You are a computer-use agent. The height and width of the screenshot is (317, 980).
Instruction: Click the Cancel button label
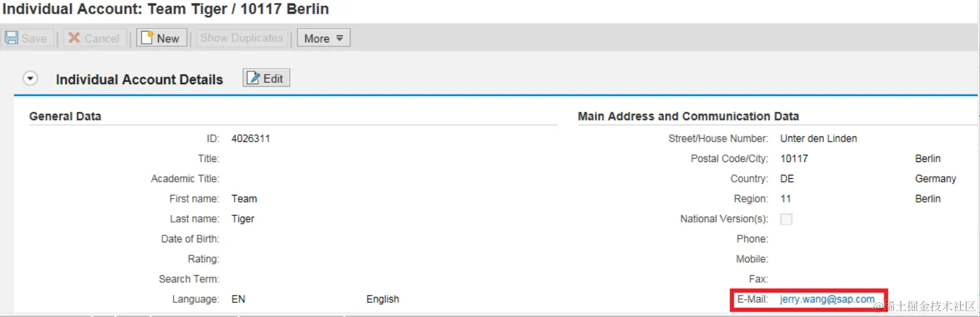[102, 39]
